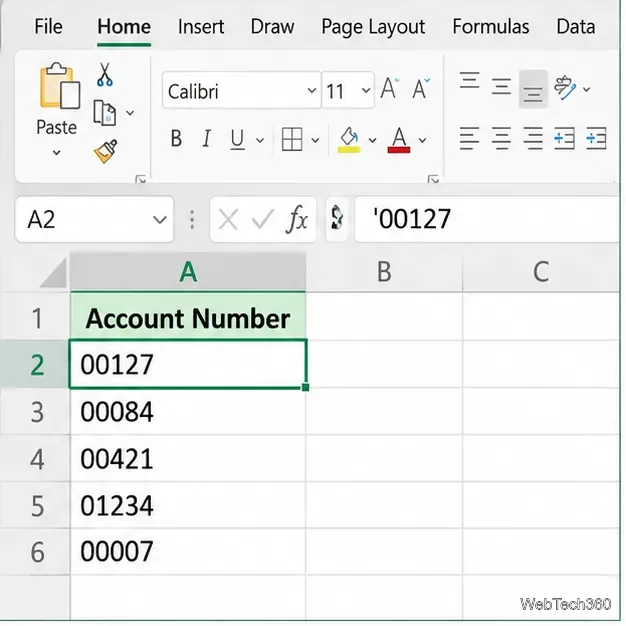Open the Calibri font name dropdown
This screenshot has height=626, width=626.
(312, 91)
